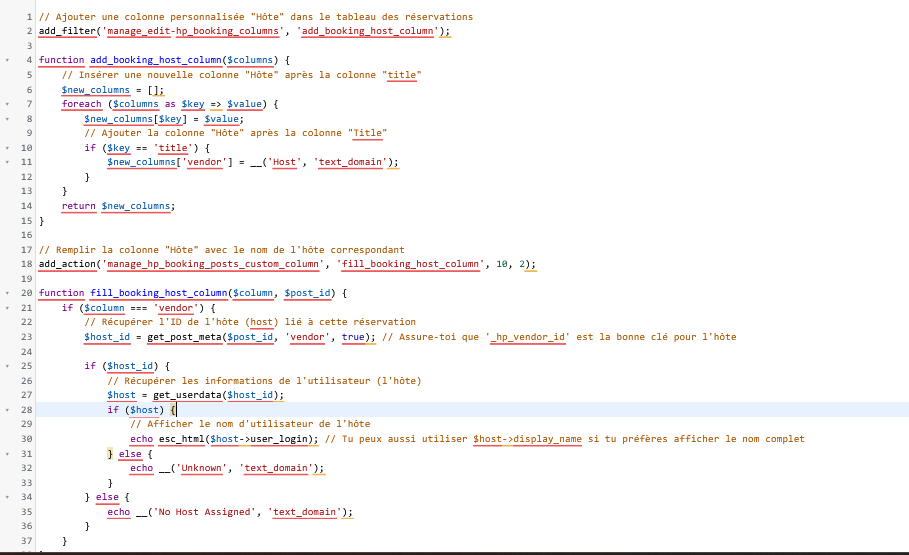The width and height of the screenshot is (909, 555).
Task: Click get_userdata call on line 27
Action: pyautogui.click(x=187, y=396)
